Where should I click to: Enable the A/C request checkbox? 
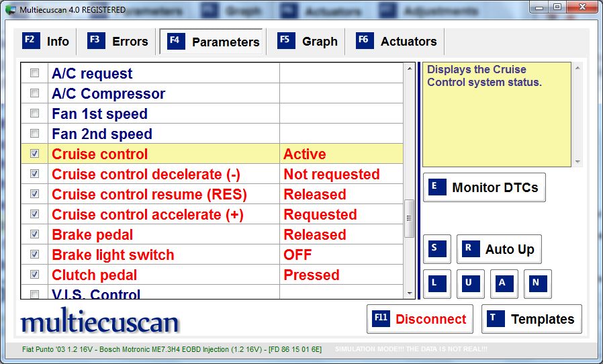click(x=35, y=73)
